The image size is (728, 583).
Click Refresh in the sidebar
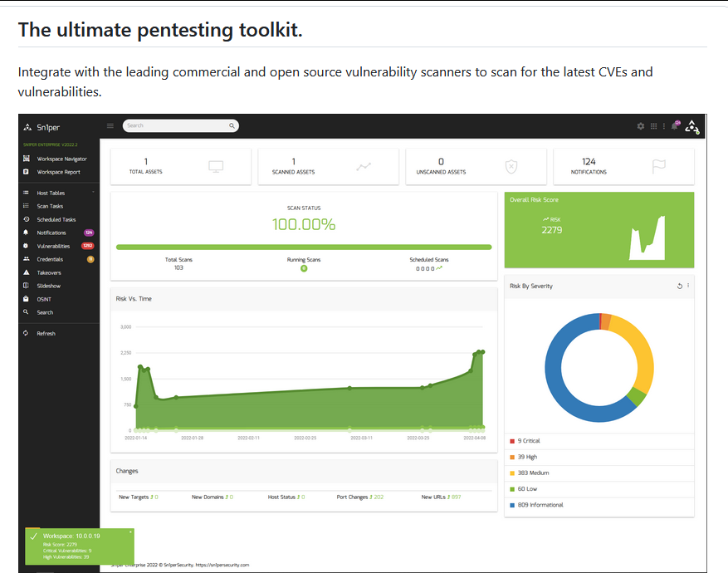(x=46, y=333)
